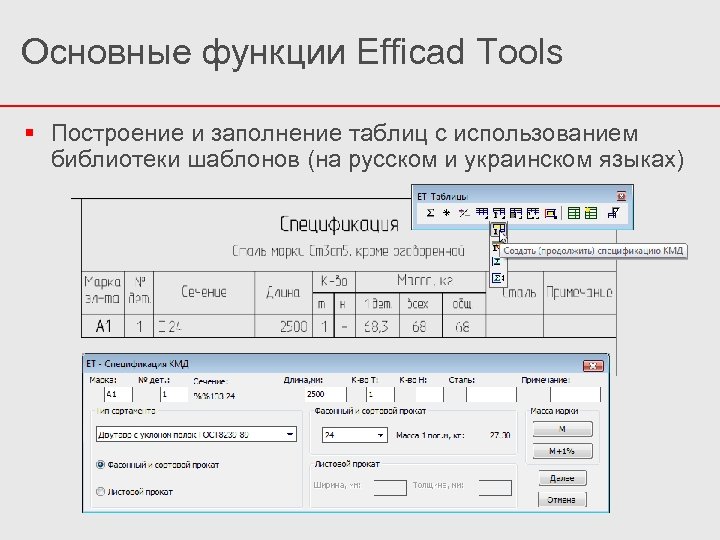Click the Сечение value text %%U20 24
Image resolution: width=720 pixels, height=540 pixels.
214,396
